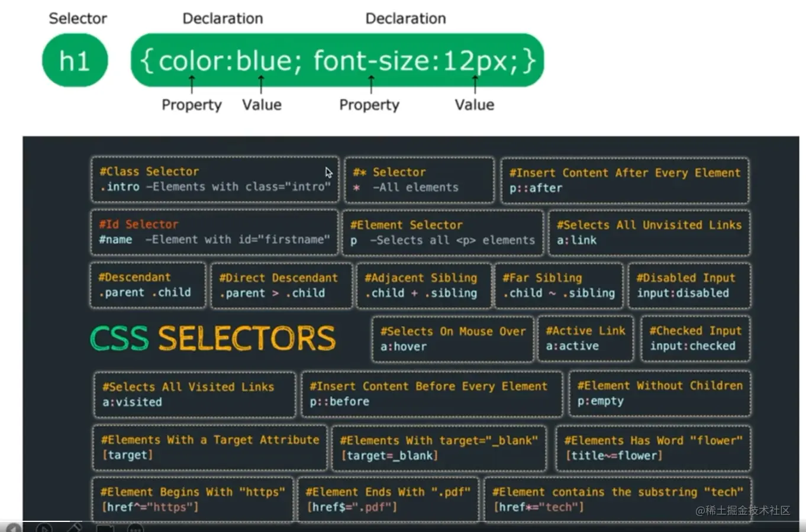This screenshot has width=806, height=532.
Task: Click the 'a:hover' code text
Action: [403, 346]
